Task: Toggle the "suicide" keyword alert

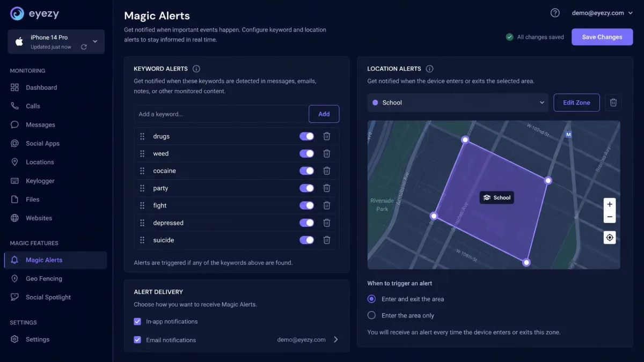Action: pyautogui.click(x=306, y=240)
